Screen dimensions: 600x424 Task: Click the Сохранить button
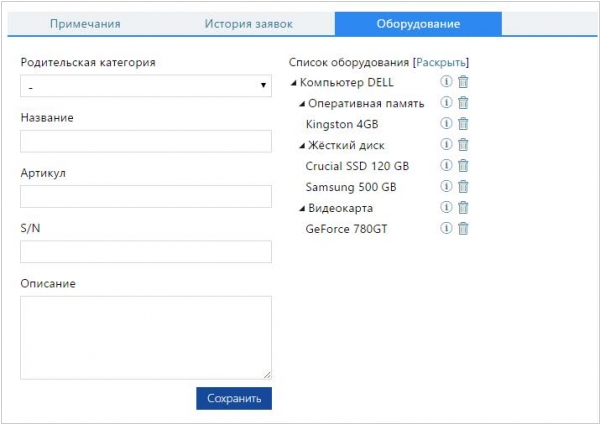(x=234, y=398)
